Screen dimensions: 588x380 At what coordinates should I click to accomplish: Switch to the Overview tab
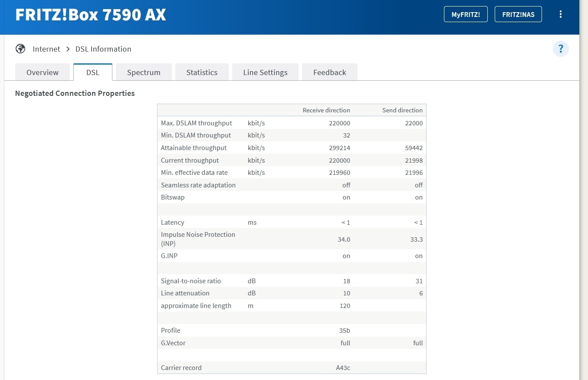pos(43,72)
